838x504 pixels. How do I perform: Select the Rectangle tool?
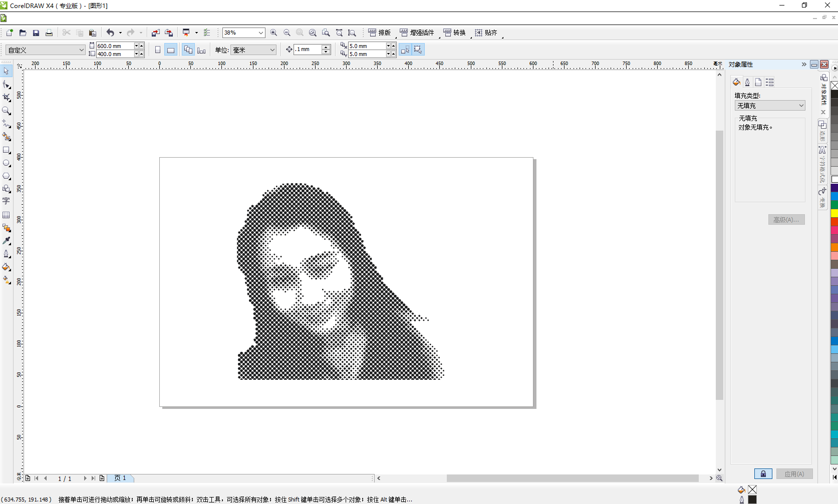coord(7,150)
